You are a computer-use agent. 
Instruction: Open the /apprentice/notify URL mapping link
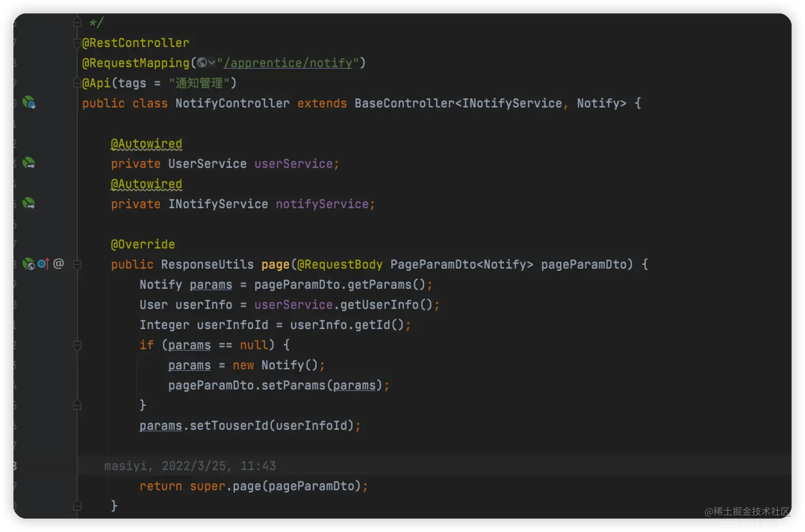point(288,63)
